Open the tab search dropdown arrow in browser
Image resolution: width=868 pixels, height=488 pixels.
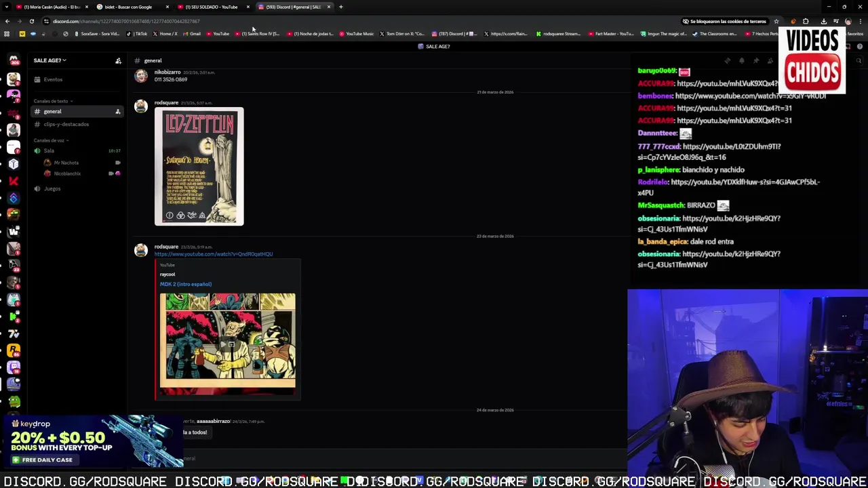7,7
